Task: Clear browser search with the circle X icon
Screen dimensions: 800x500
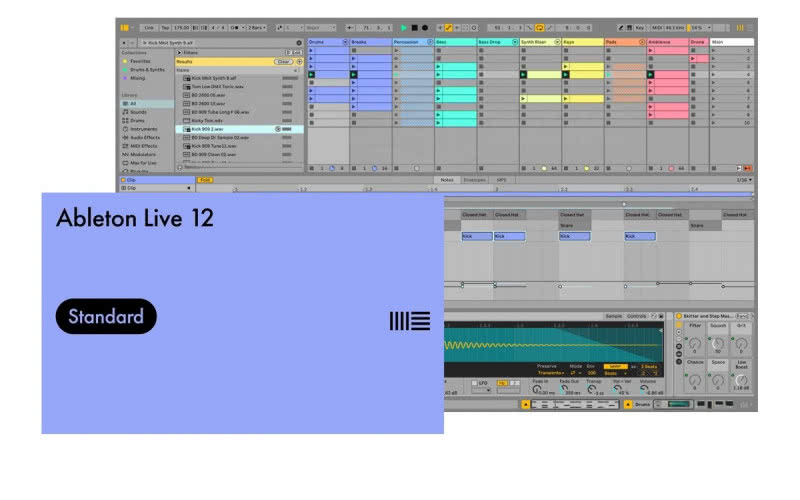Action: (x=299, y=43)
